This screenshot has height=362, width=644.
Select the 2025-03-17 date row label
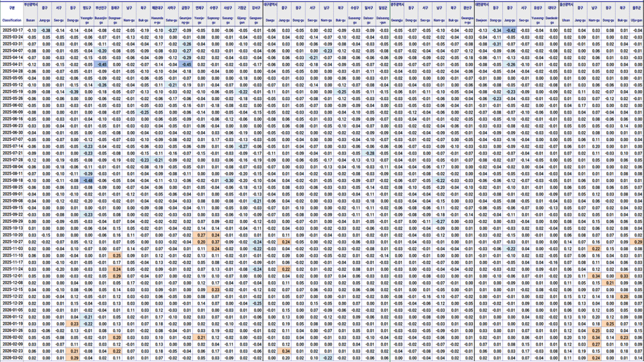pos(12,31)
